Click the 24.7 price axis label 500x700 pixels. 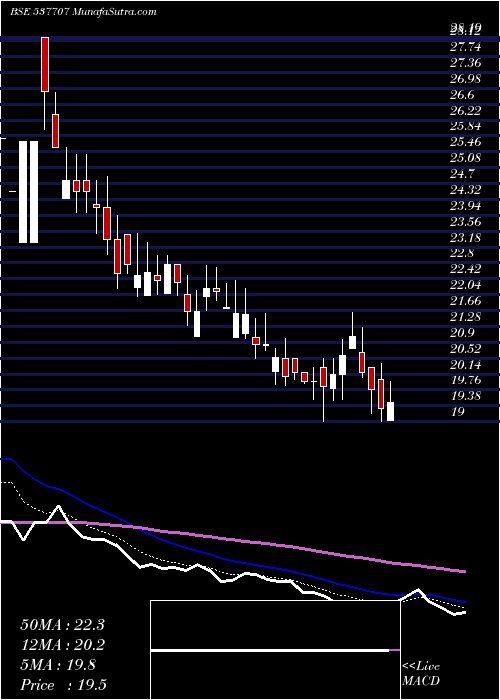462,174
